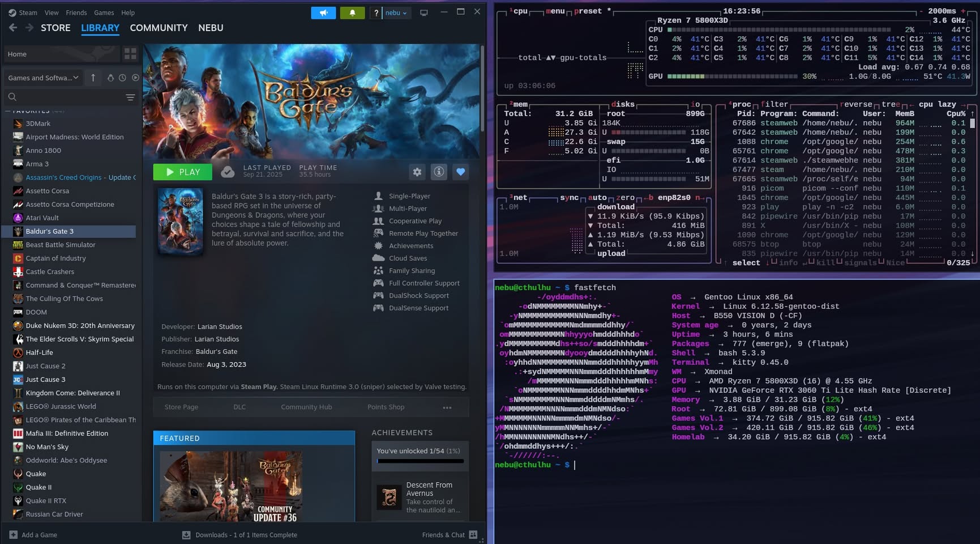Viewport: 980px width, 544px height.
Task: Increase btop update interval with plus
Action: tap(963, 11)
